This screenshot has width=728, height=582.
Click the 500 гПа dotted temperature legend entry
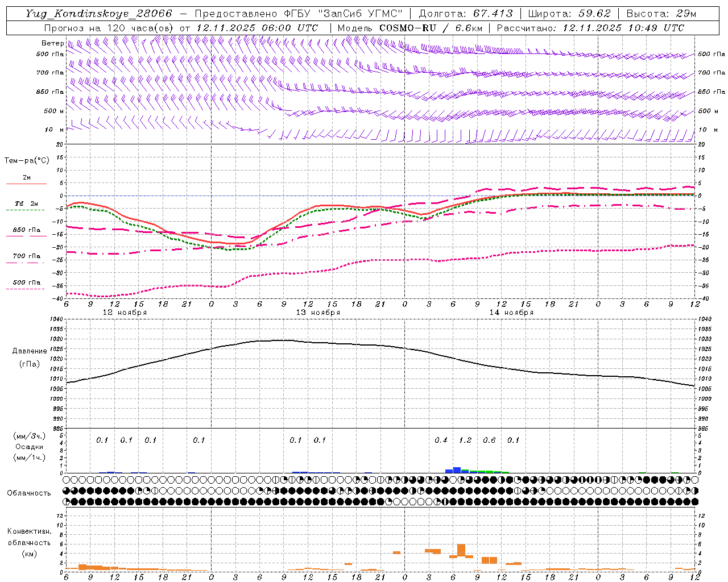26,282
